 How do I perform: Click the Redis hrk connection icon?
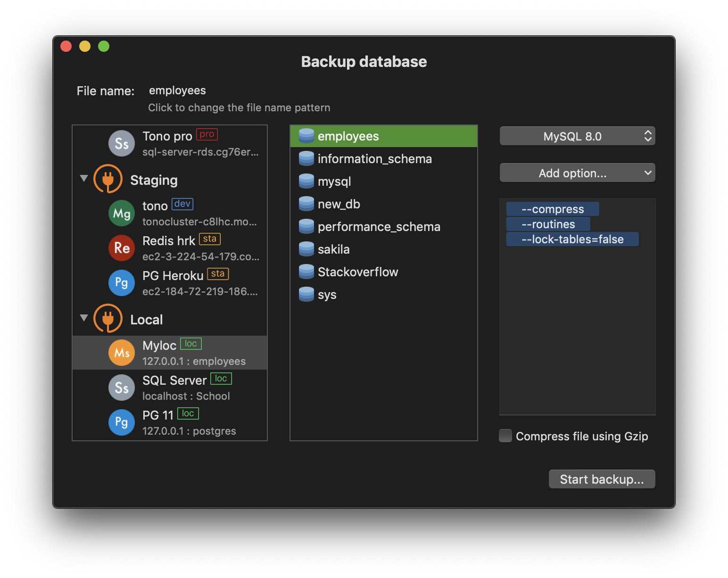pyautogui.click(x=122, y=248)
